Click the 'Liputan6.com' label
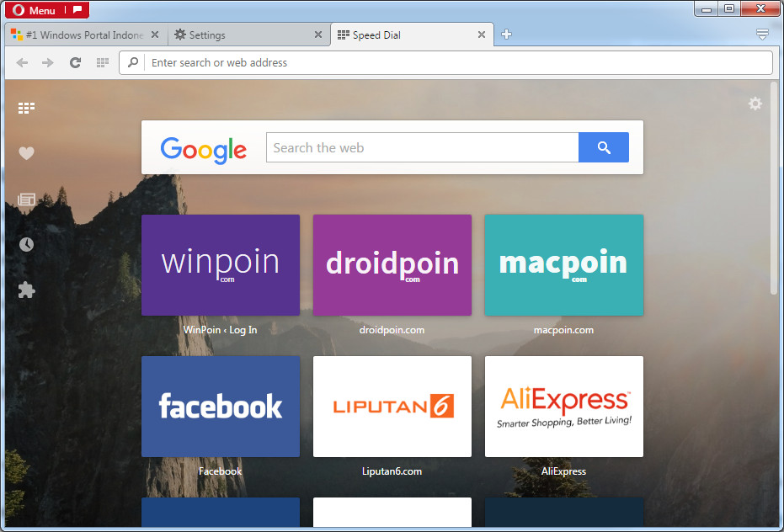 click(392, 471)
